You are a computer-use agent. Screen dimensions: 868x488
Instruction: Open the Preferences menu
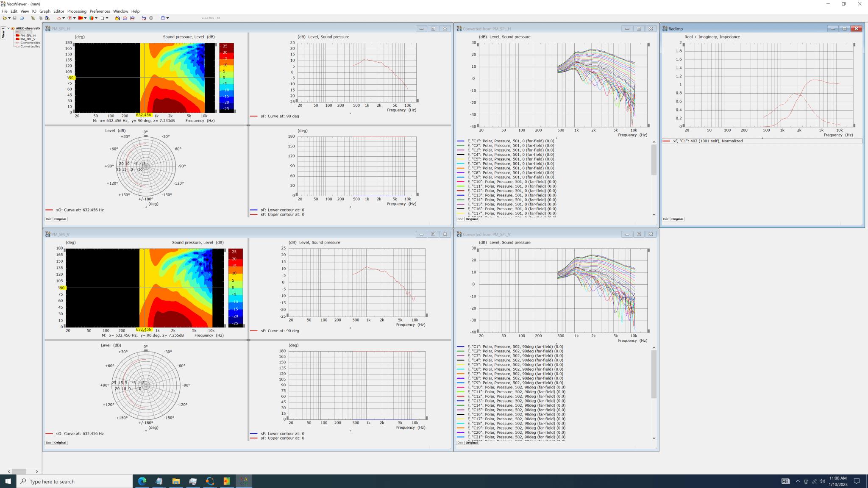(100, 11)
